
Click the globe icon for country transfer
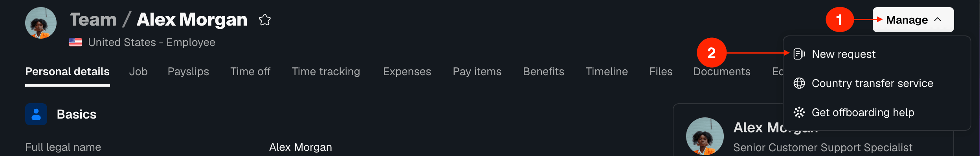[x=799, y=83]
